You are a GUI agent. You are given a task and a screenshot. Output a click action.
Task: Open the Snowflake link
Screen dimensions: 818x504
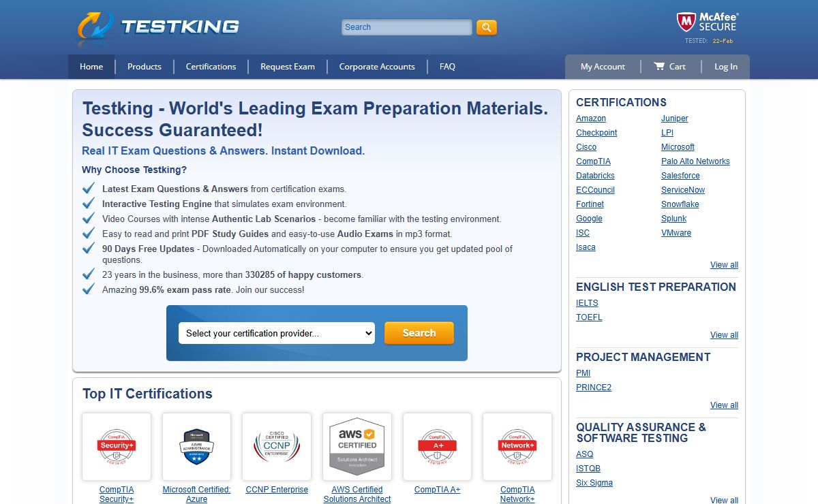(x=680, y=204)
